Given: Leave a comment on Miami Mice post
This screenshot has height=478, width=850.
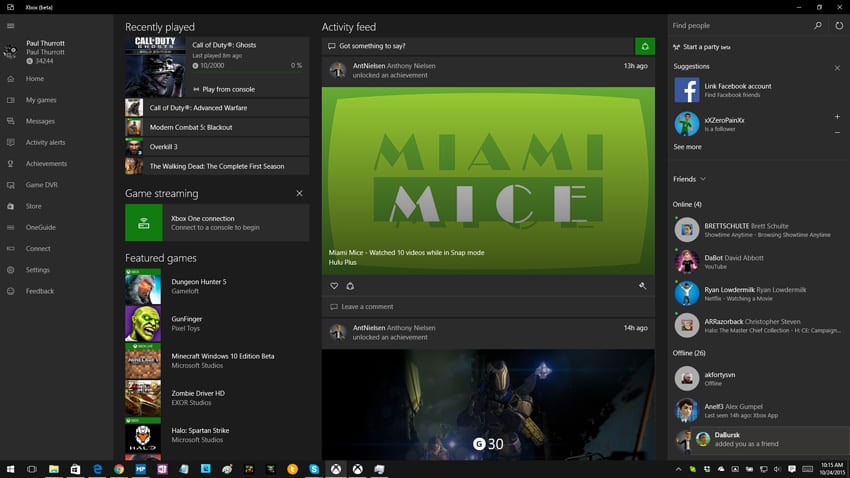Looking at the screenshot, I should (488, 307).
